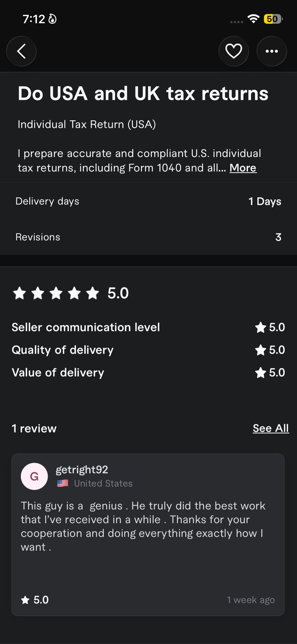297x644 pixels.
Task: Tap the Value of delivery star icon
Action: [260, 373]
